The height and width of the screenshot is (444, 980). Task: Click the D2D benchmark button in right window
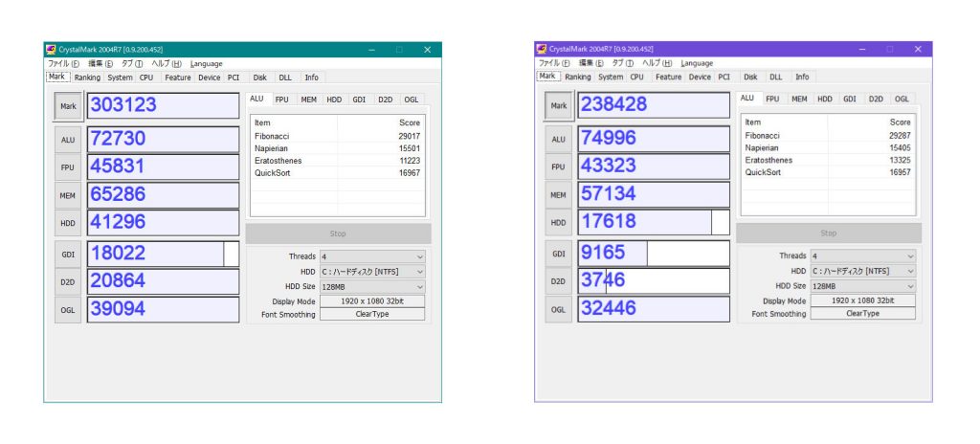click(x=559, y=281)
